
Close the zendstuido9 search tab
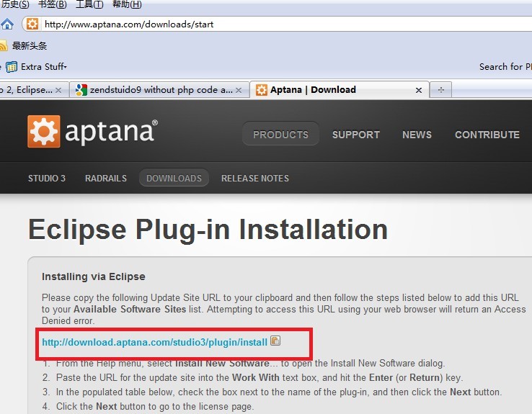point(239,90)
